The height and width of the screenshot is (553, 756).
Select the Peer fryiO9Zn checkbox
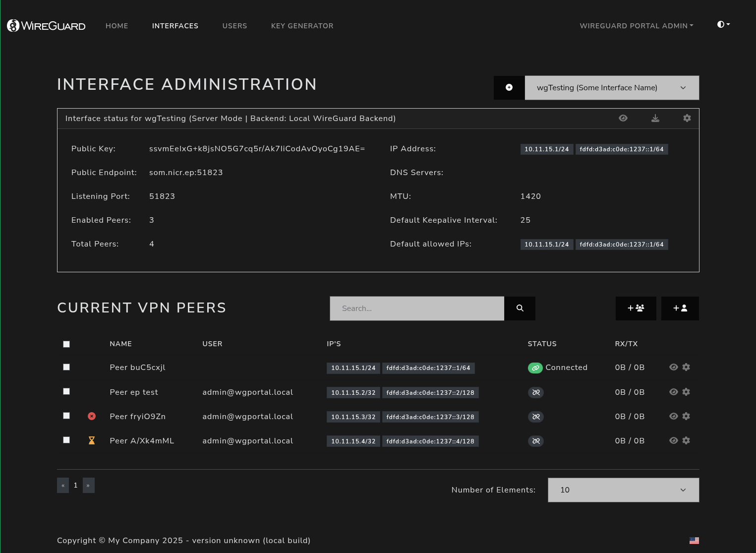pos(66,416)
